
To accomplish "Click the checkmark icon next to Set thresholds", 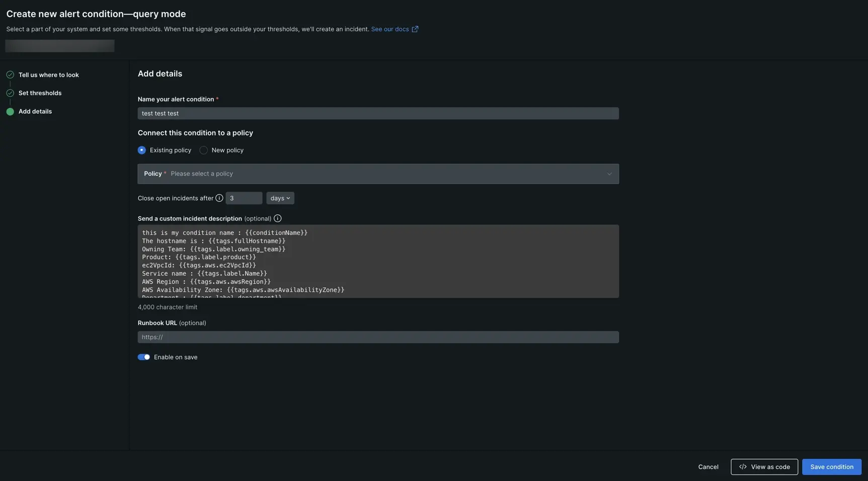I will click(x=10, y=93).
